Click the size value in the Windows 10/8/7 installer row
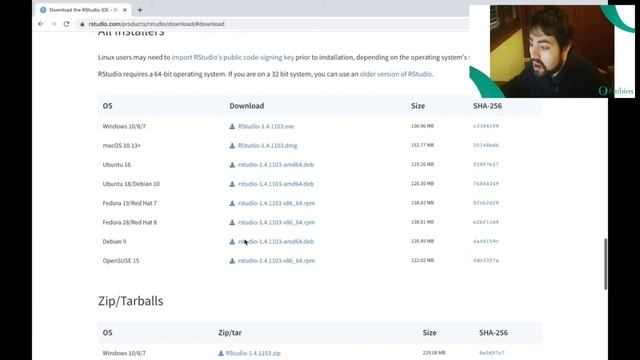 tap(422, 126)
